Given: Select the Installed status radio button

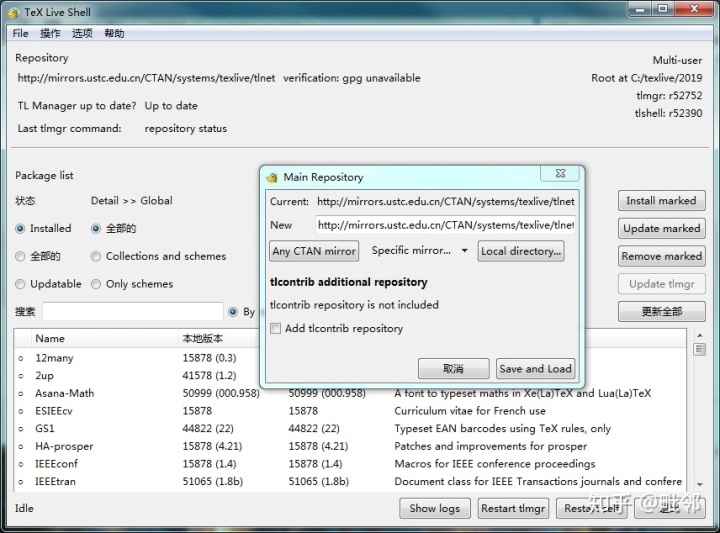Looking at the screenshot, I should tap(20, 229).
